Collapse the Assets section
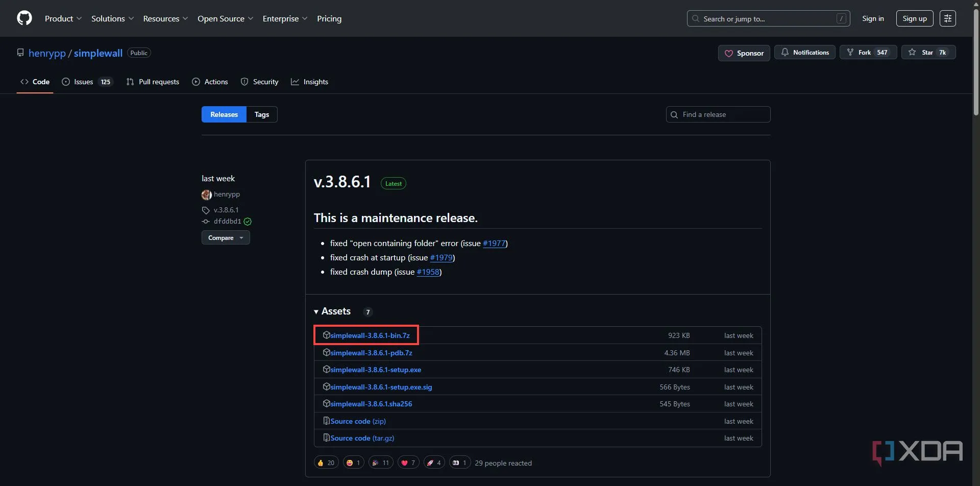The width and height of the screenshot is (980, 486). (x=332, y=311)
